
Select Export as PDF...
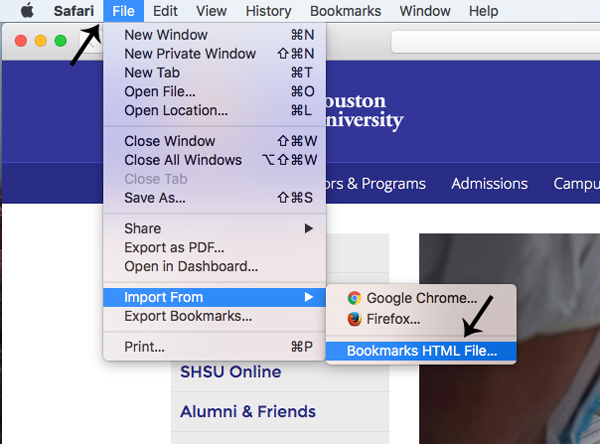click(214, 248)
